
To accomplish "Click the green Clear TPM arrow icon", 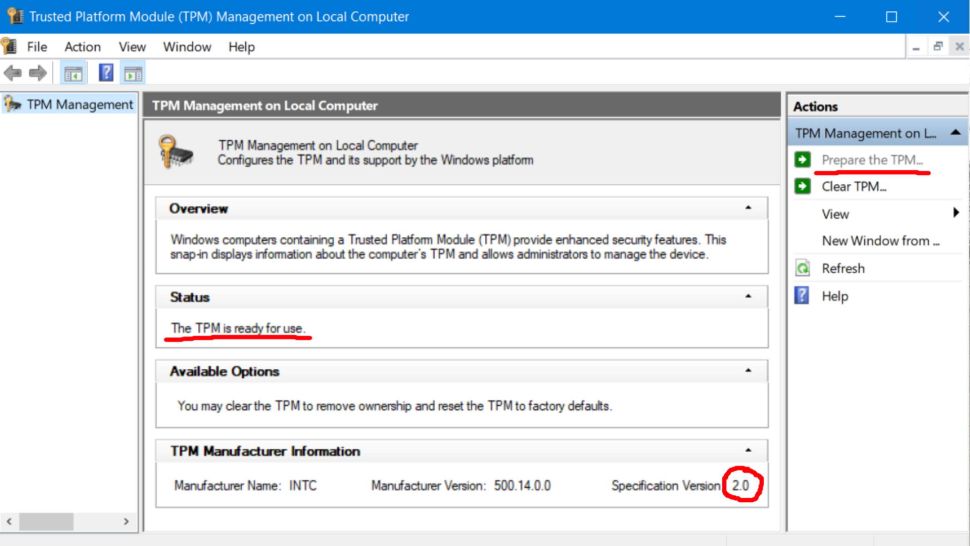I will coord(802,186).
